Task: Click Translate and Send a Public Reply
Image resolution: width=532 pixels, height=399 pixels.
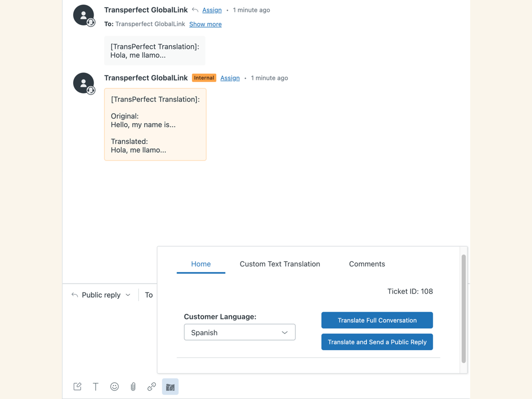Action: point(377,342)
